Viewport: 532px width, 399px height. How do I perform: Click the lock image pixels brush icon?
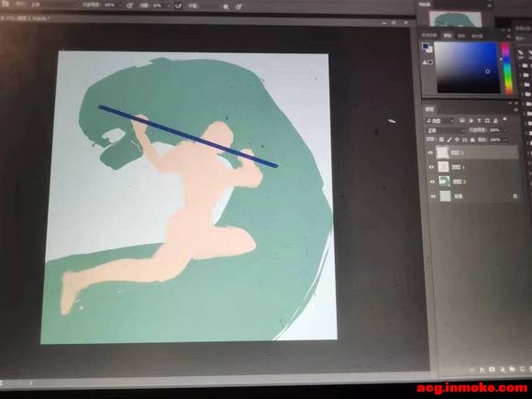449,139
